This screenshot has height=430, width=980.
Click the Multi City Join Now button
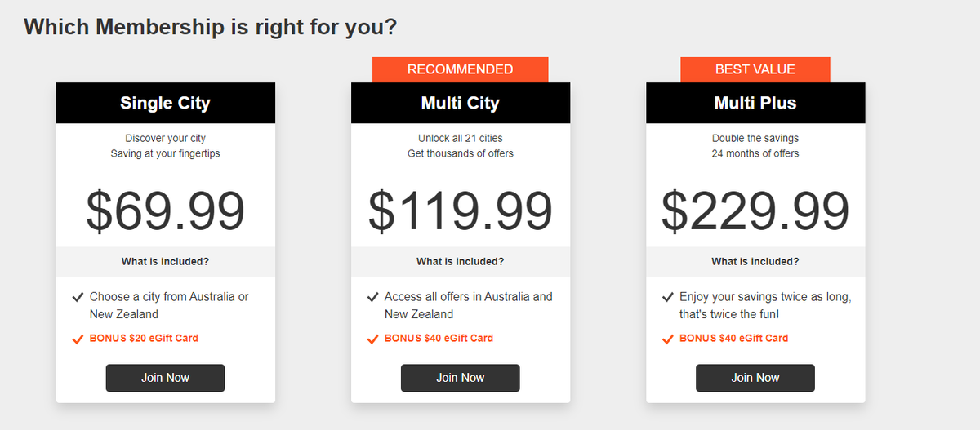[x=460, y=378]
